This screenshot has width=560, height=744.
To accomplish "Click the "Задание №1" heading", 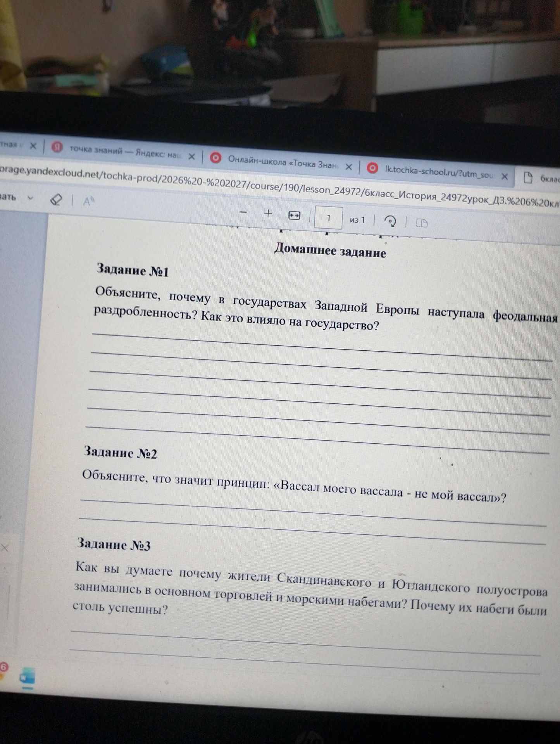I will [x=133, y=270].
